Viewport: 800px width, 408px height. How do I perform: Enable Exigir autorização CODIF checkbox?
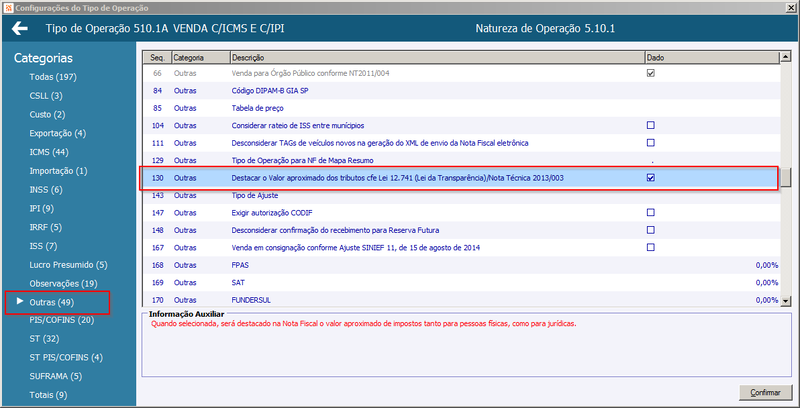651,213
